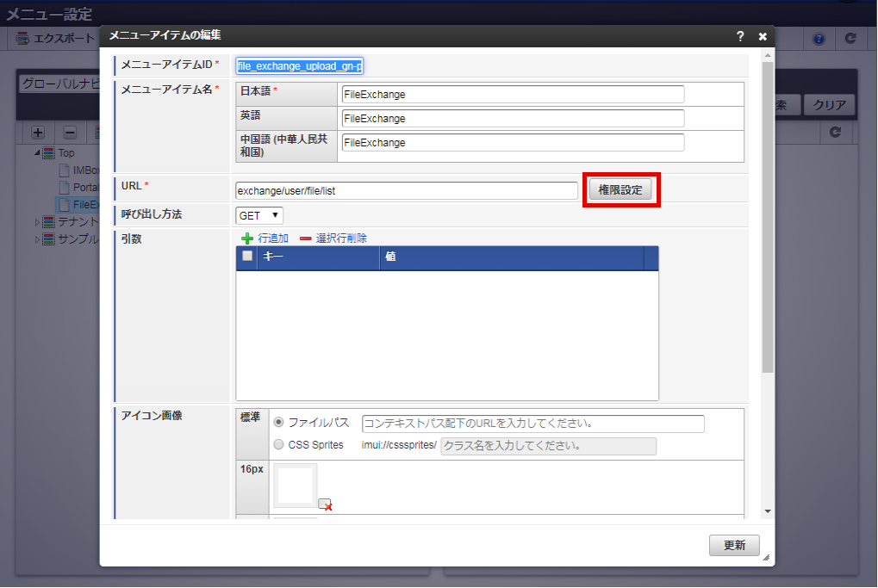Image resolution: width=878 pixels, height=588 pixels.
Task: Open the 呼び出し方法 GET dropdown
Action: click(259, 215)
